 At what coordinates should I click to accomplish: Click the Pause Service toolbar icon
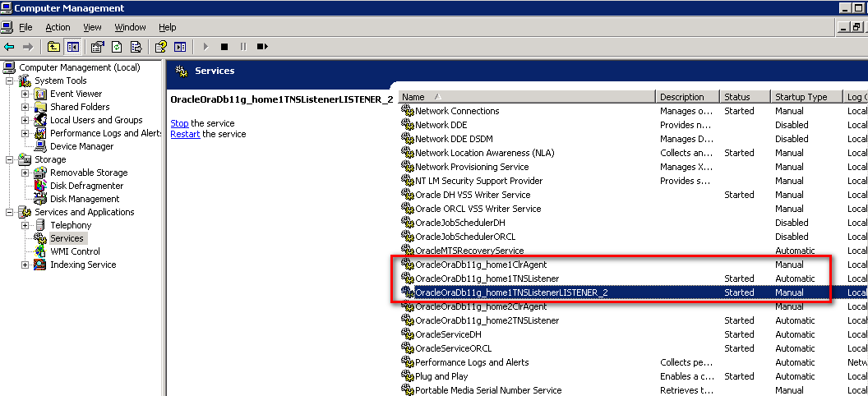click(243, 47)
